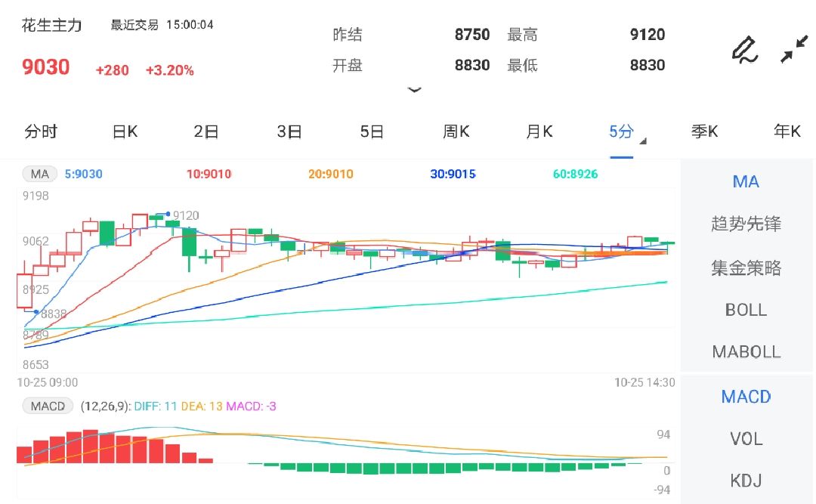Select the 5日 chart tab
Viewport: 816px width, 504px height.
[x=372, y=131]
